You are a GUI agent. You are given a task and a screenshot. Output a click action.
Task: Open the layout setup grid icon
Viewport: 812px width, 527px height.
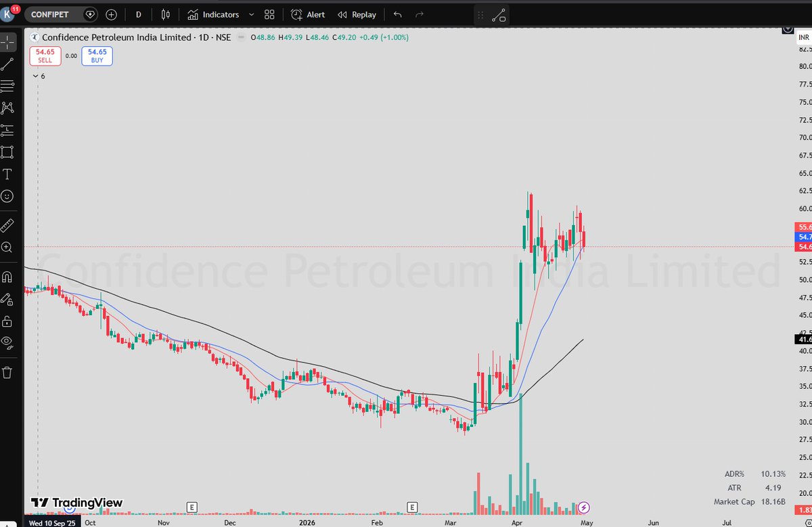coord(269,14)
